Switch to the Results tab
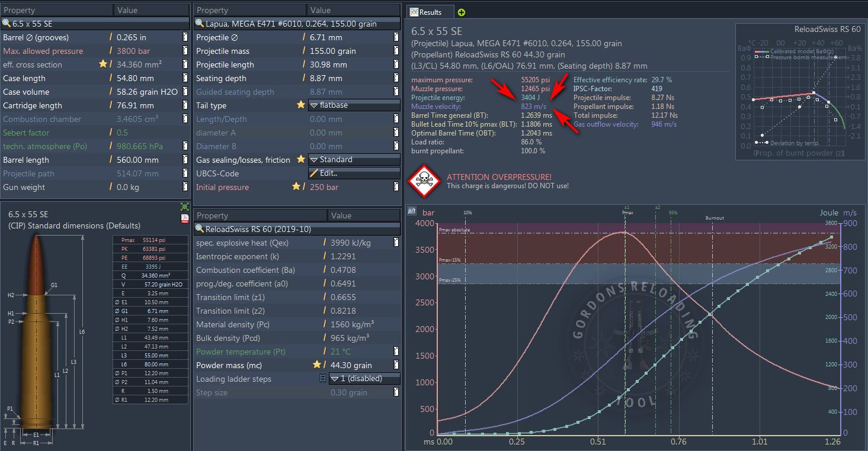The height and width of the screenshot is (451, 868). click(430, 12)
